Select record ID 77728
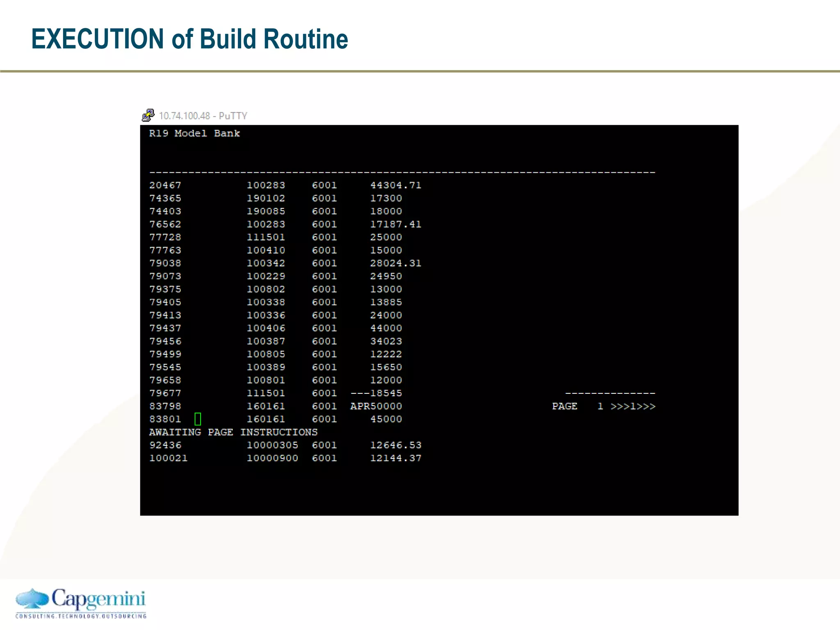Image resolution: width=840 pixels, height=630 pixels. [165, 237]
